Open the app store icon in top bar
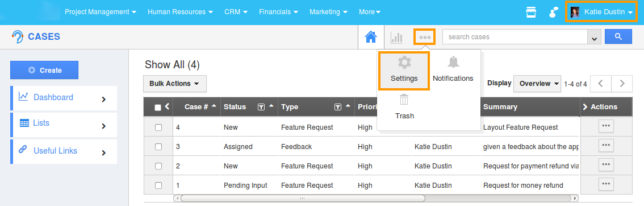 pyautogui.click(x=531, y=13)
